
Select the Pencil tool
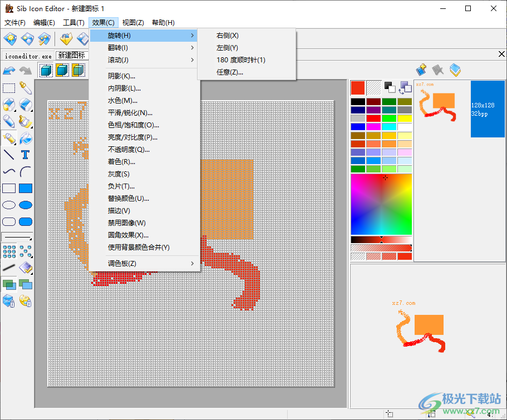(x=9, y=122)
